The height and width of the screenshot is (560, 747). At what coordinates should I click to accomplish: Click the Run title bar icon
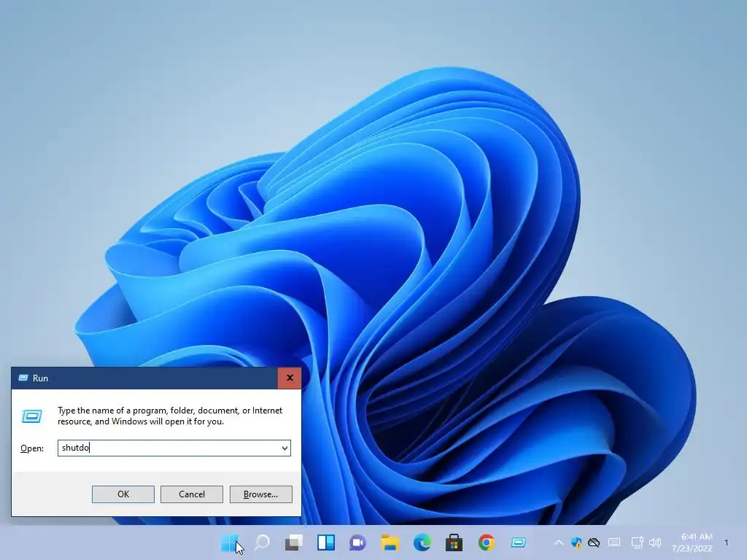pos(23,378)
